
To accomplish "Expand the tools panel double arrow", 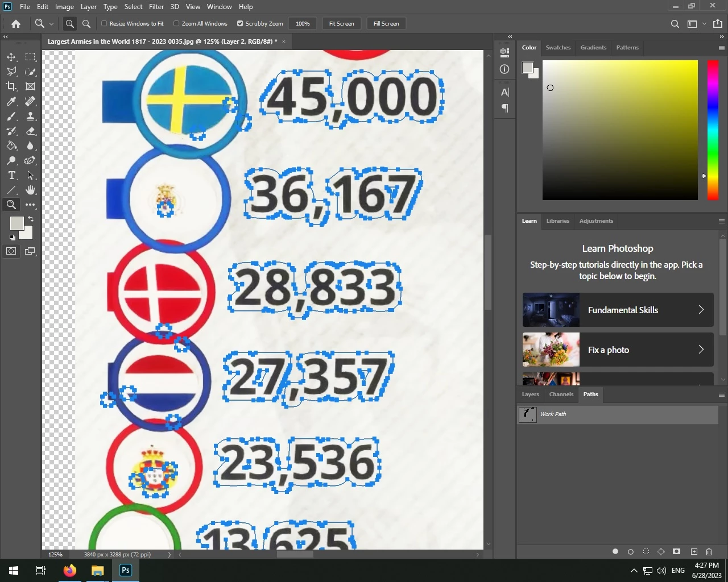I will 6,36.
